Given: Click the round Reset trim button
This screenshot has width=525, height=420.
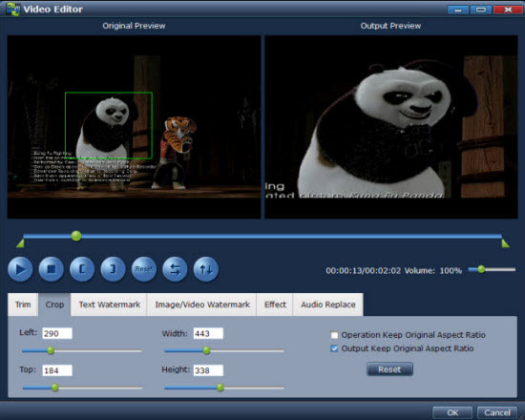Looking at the screenshot, I should 144,269.
